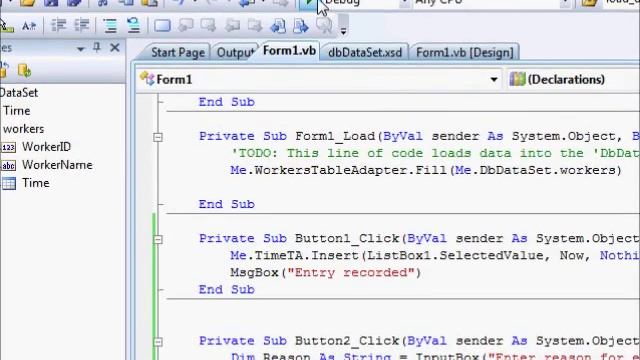Uncomment the selected lines

[x=133, y=26]
